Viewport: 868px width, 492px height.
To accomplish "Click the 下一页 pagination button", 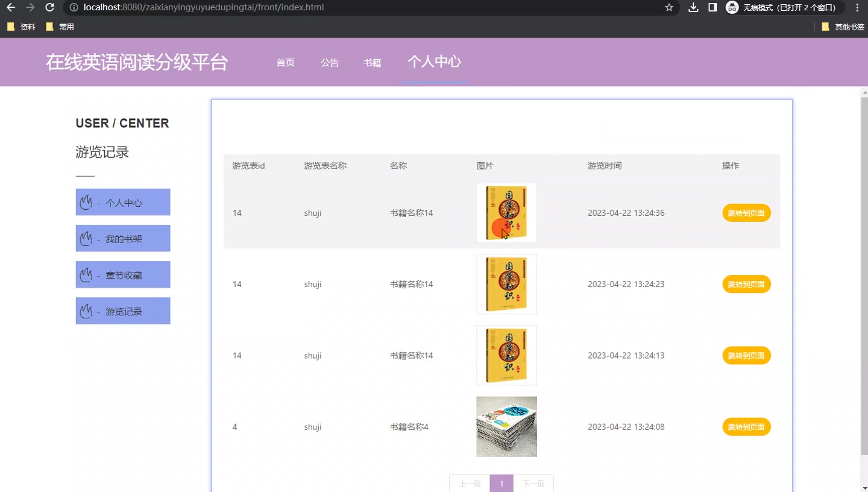I will click(533, 484).
